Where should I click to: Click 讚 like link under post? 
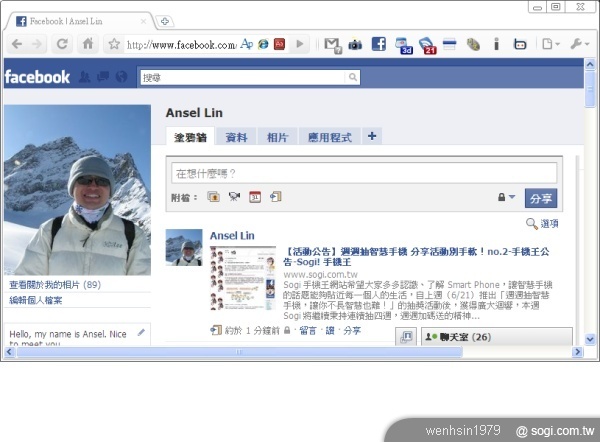tap(330, 331)
